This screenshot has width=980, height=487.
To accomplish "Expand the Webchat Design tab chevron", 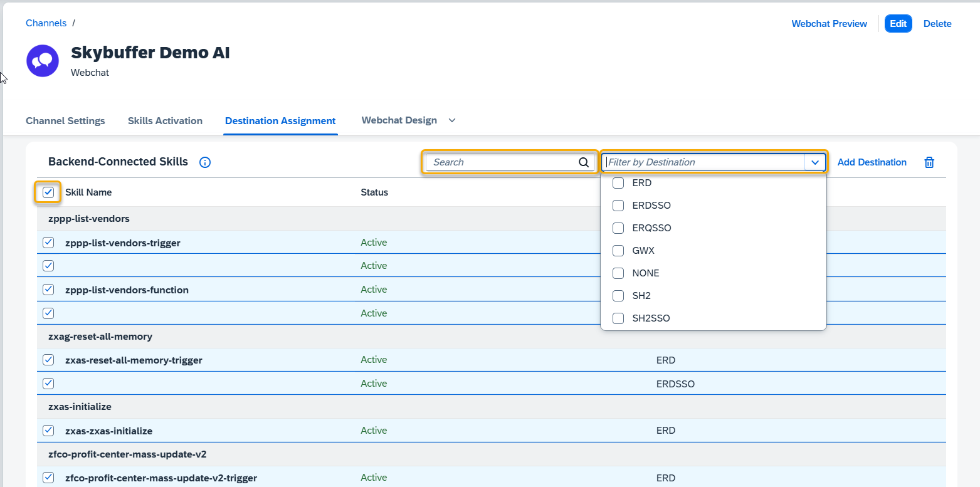I will coord(451,120).
